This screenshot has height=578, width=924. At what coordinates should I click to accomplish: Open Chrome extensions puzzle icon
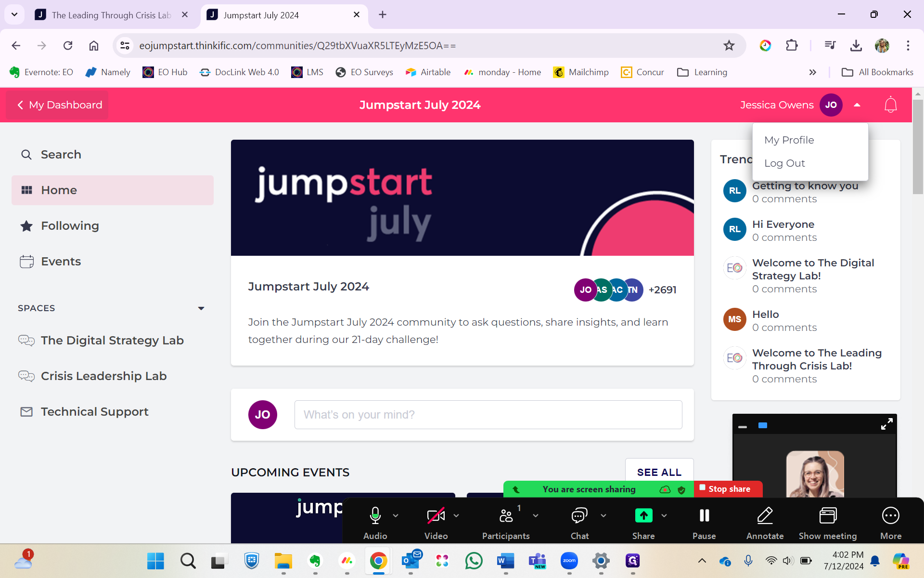792,45
